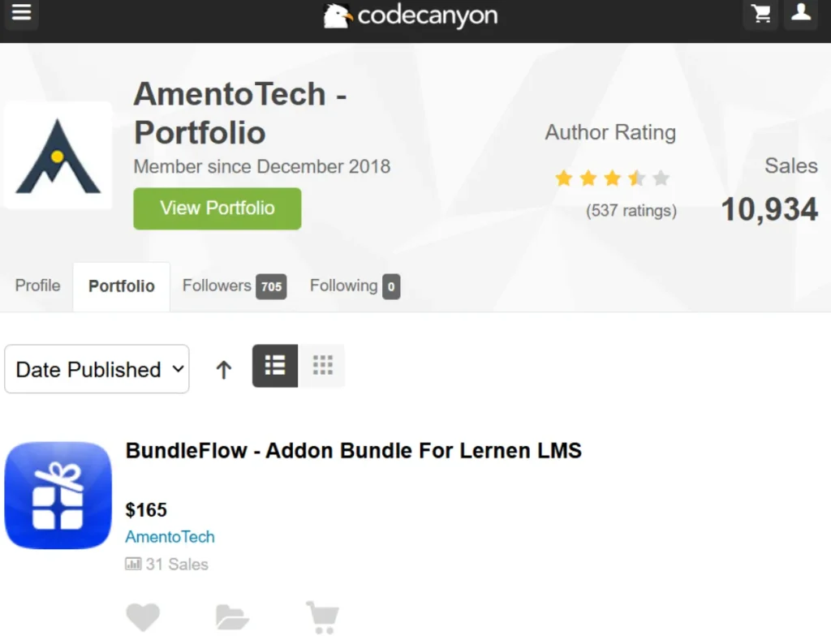
Task: Open the Followers tab
Action: point(235,286)
